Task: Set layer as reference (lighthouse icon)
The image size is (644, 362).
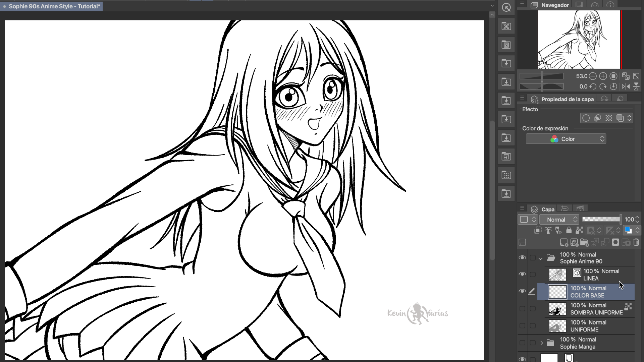Action: click(x=548, y=230)
